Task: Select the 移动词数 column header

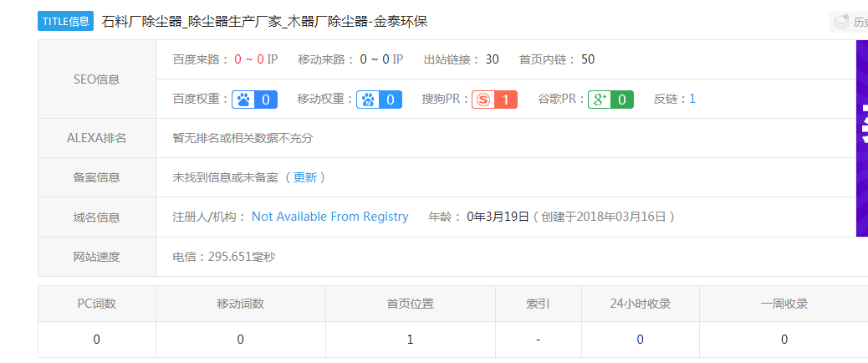Action: coord(240,304)
